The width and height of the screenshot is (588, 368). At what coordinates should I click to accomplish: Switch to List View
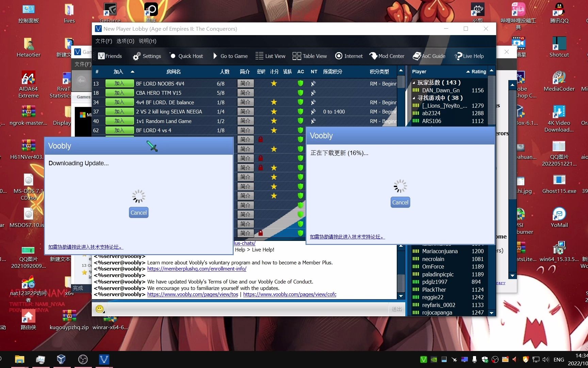(271, 56)
